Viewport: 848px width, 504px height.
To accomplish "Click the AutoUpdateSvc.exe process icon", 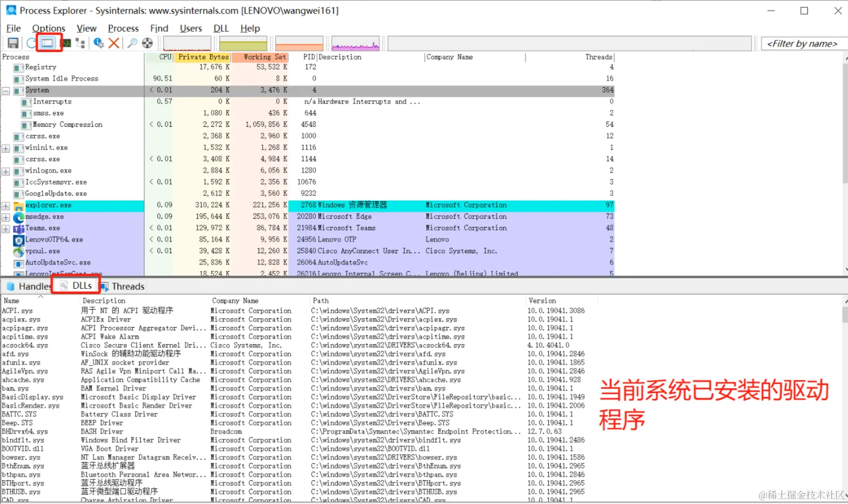I will [x=19, y=263].
